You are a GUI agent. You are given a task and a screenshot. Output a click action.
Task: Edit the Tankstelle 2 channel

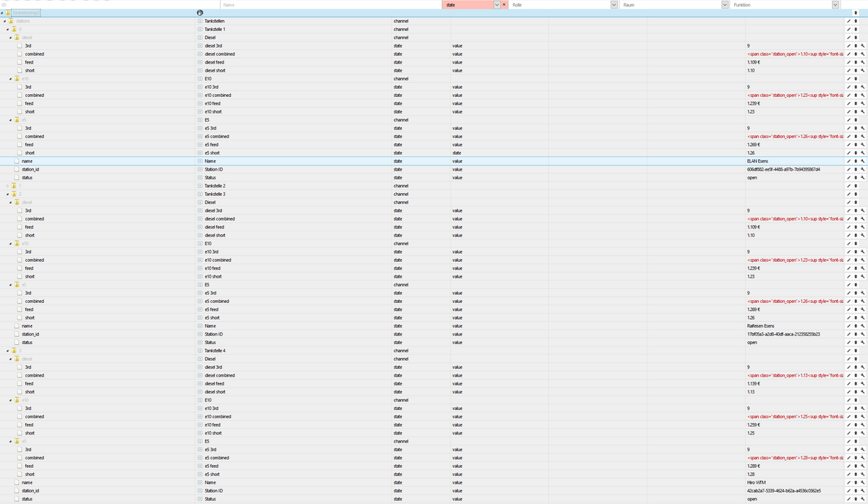[848, 186]
